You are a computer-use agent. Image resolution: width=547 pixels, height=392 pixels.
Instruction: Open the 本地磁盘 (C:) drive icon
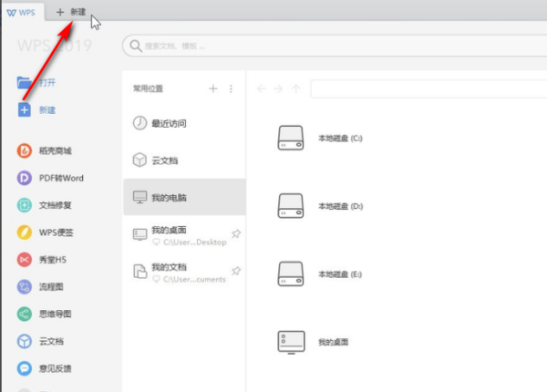point(291,138)
